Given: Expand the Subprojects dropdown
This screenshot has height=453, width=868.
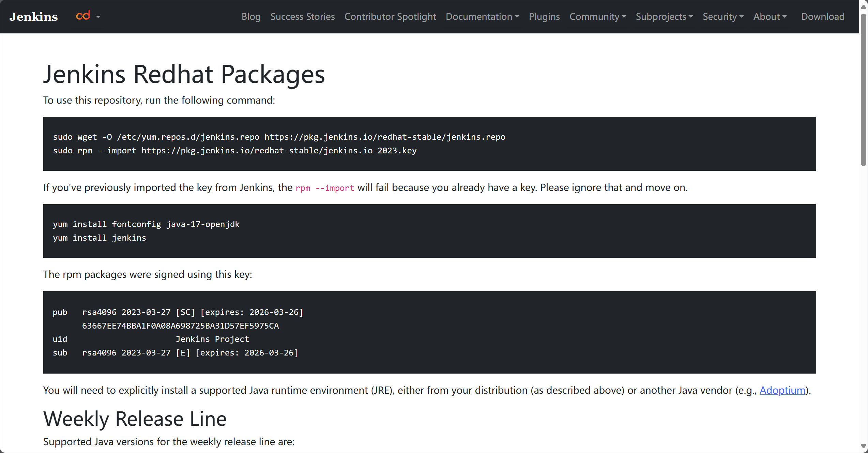Looking at the screenshot, I should coord(664,16).
